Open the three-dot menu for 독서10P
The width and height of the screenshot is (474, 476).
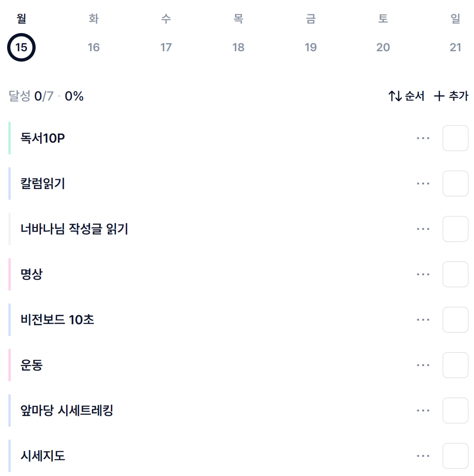click(423, 138)
